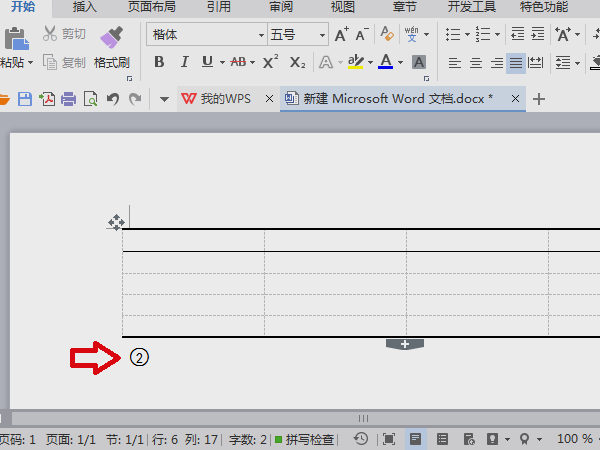Toggle Bold formatting
Viewport: 600px width, 450px height.
coord(159,62)
